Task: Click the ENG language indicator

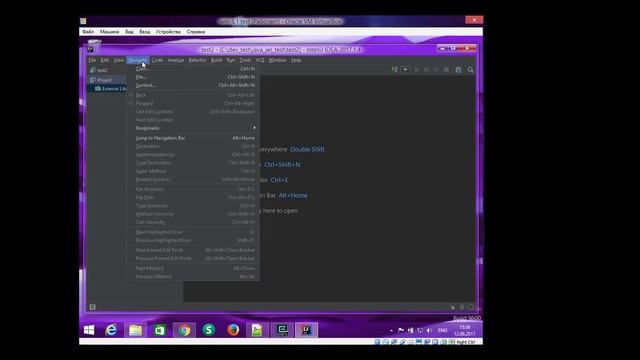Action: (x=442, y=330)
